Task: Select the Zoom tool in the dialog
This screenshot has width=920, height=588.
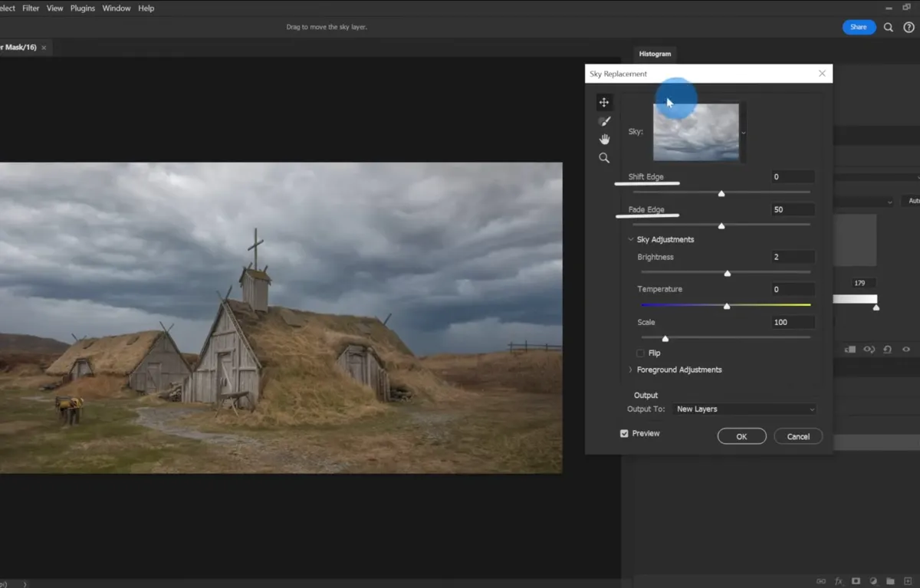Action: pyautogui.click(x=604, y=157)
